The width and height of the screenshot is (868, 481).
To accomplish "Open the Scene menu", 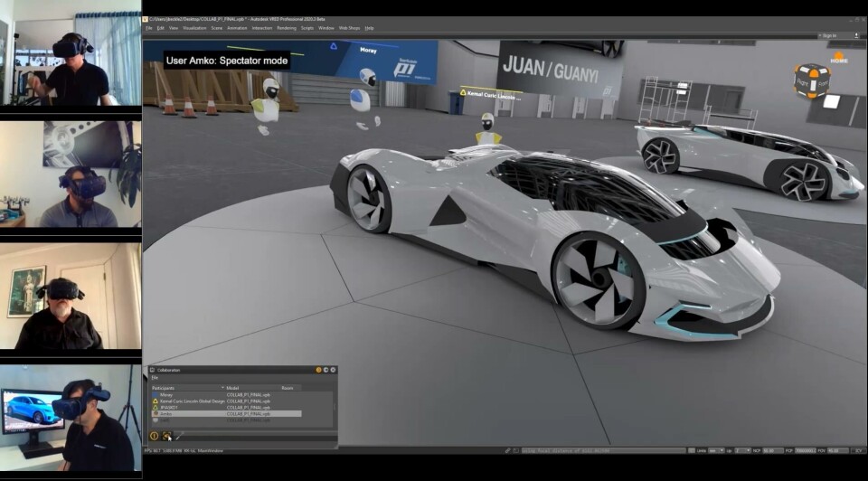I will (x=216, y=28).
